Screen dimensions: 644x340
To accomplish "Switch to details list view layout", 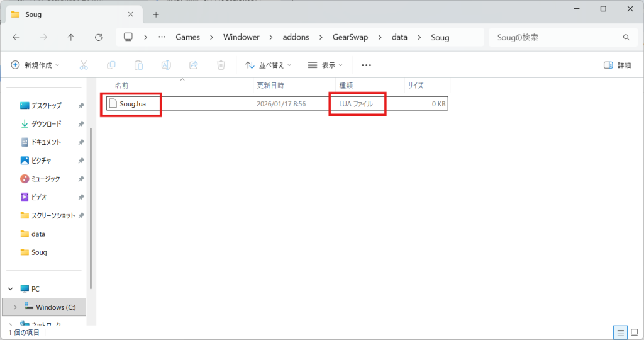I will tap(620, 332).
